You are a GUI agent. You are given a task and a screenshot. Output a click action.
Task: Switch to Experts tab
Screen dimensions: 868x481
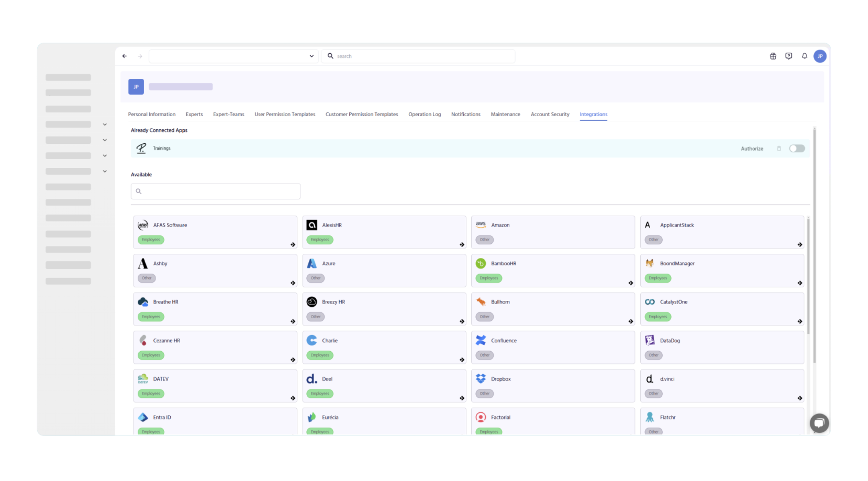coord(194,114)
